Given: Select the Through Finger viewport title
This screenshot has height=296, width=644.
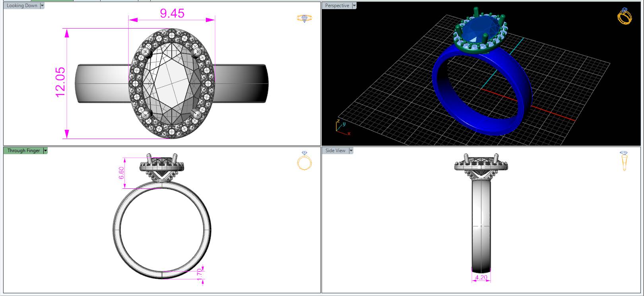Looking at the screenshot, I should coord(23,151).
